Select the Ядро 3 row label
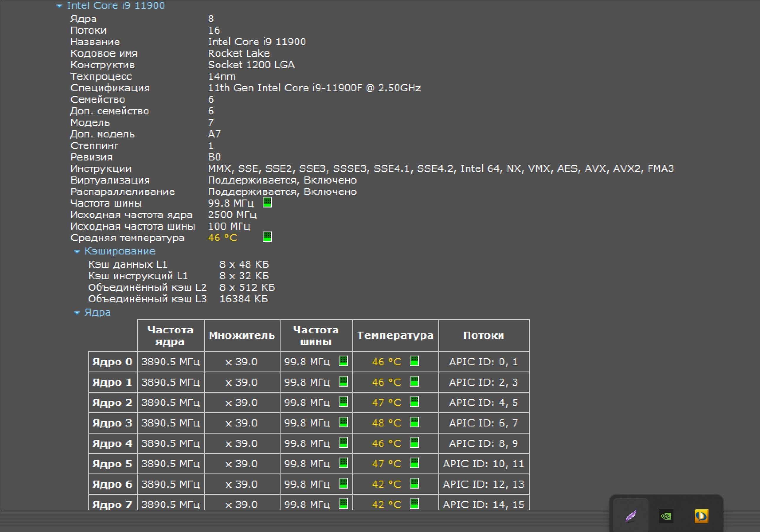Image resolution: width=760 pixels, height=532 pixels. point(113,423)
